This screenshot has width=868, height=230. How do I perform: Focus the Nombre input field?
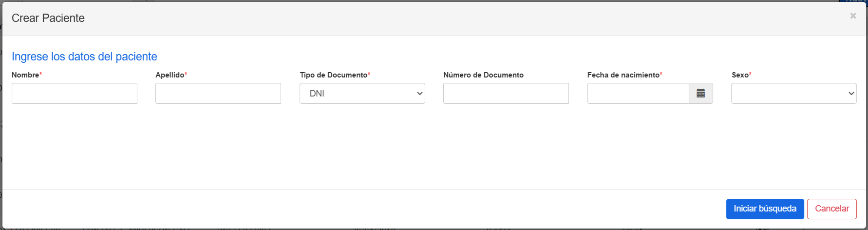tap(75, 93)
